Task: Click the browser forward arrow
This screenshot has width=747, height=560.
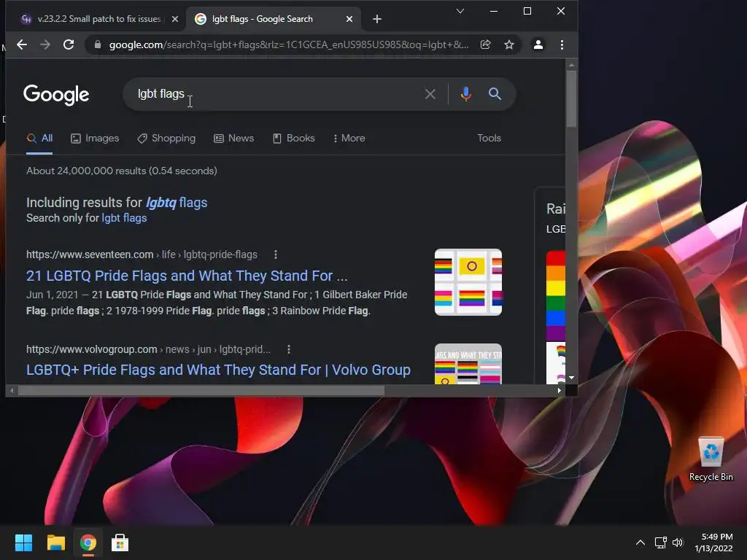Action: (x=45, y=44)
